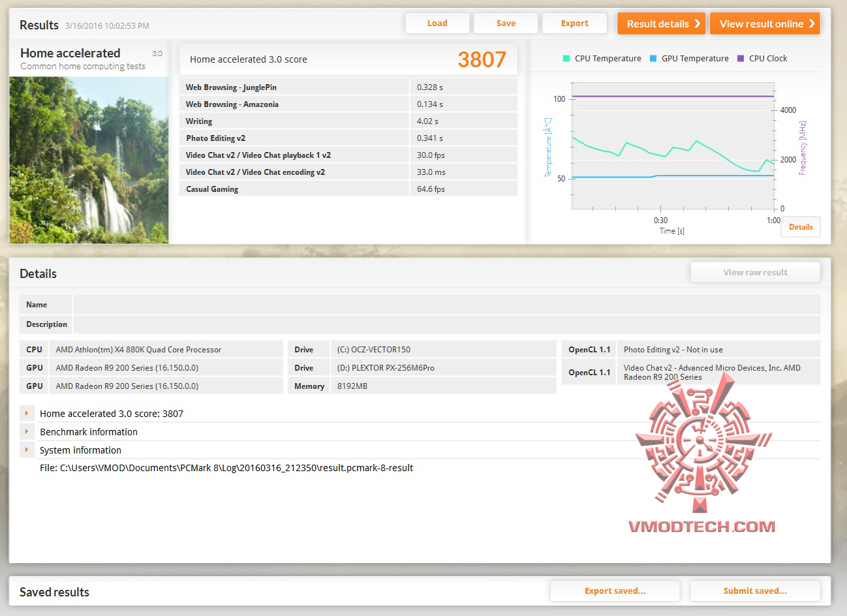
Task: Click the Description input field
Action: (x=446, y=324)
